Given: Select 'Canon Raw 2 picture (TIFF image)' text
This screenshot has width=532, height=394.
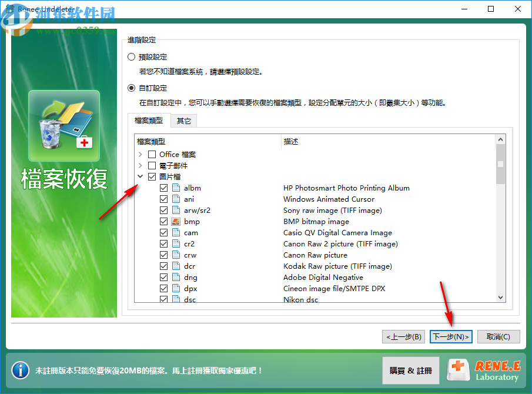Looking at the screenshot, I should [x=340, y=243].
